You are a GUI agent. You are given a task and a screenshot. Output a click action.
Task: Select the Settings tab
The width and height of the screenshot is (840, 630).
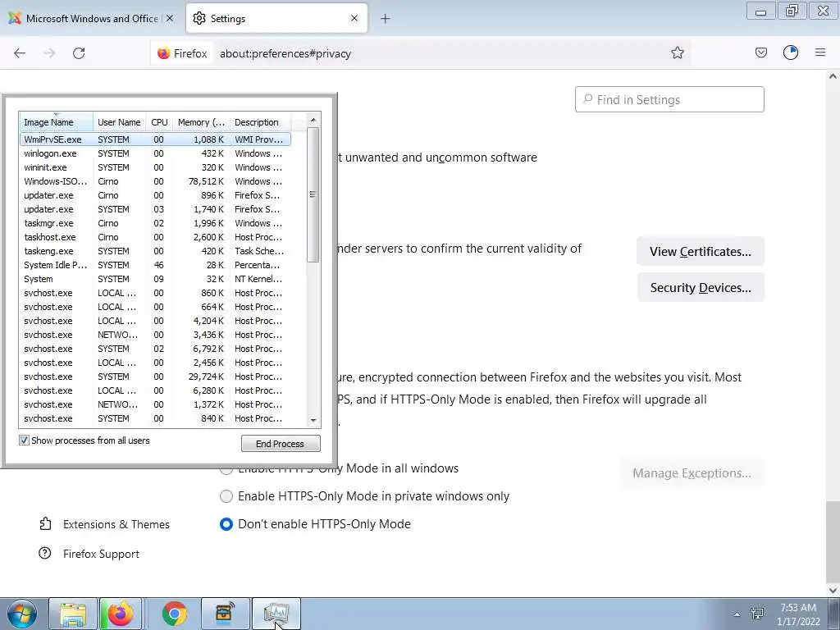(x=276, y=18)
